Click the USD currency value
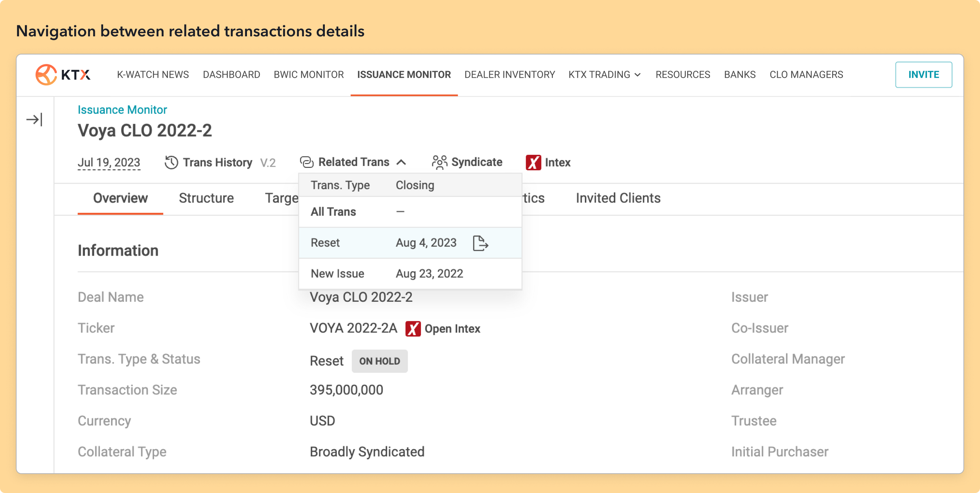Image resolution: width=980 pixels, height=493 pixels. (322, 421)
